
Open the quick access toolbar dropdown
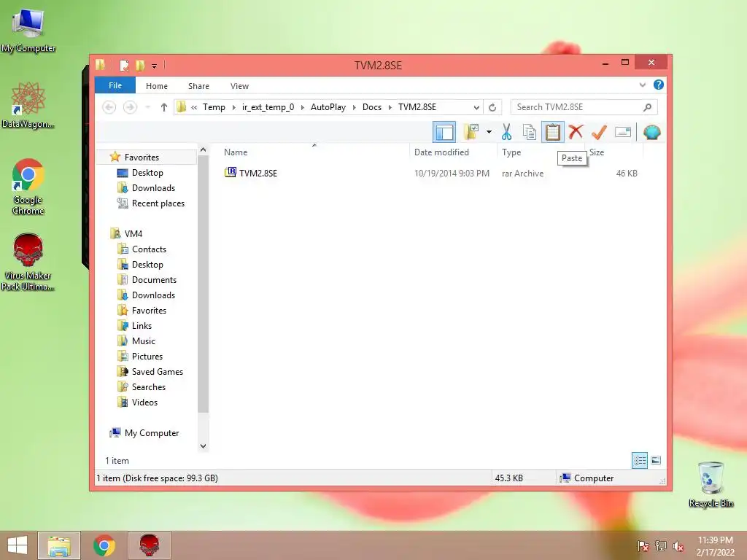click(x=155, y=66)
